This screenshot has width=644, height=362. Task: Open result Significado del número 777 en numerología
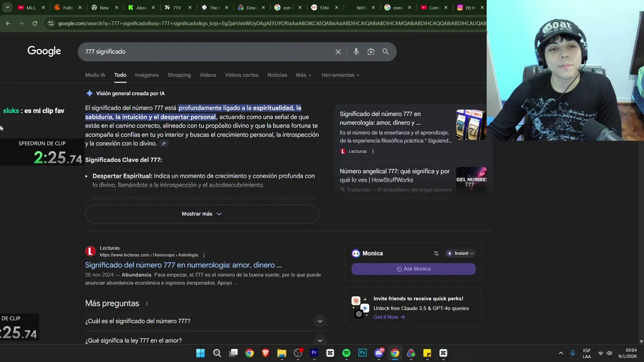183,265
